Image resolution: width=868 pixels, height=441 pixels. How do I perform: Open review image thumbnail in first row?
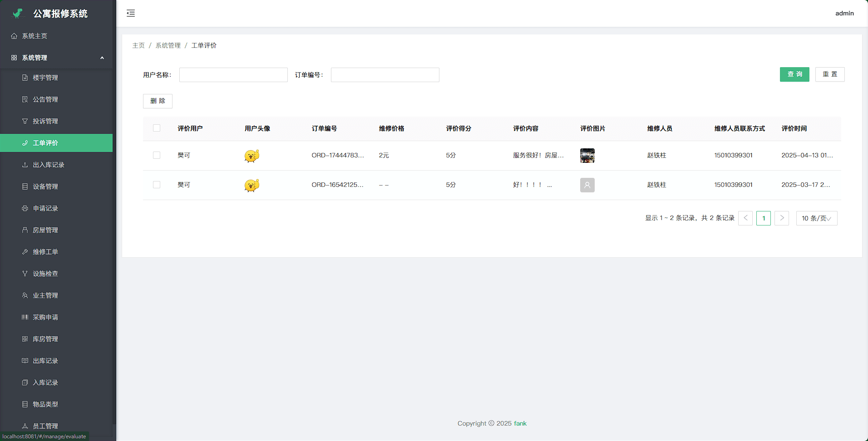click(587, 156)
